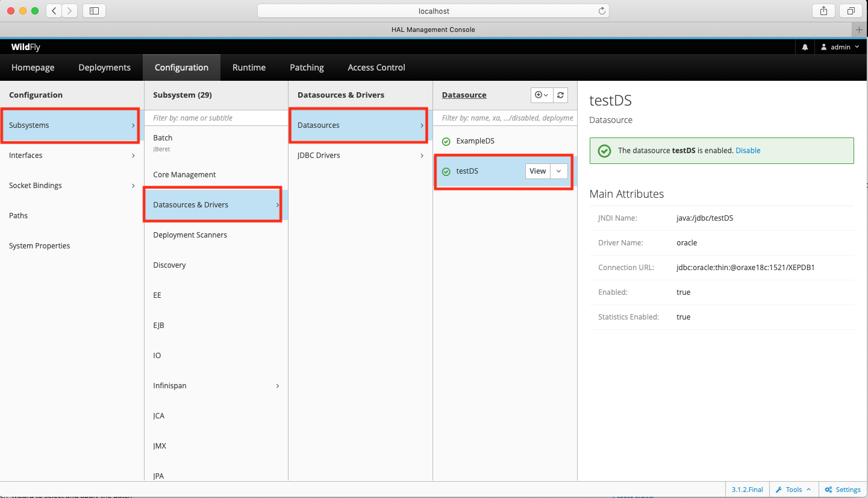
Task: Click the success check icon in enabled banner
Action: [x=604, y=151]
